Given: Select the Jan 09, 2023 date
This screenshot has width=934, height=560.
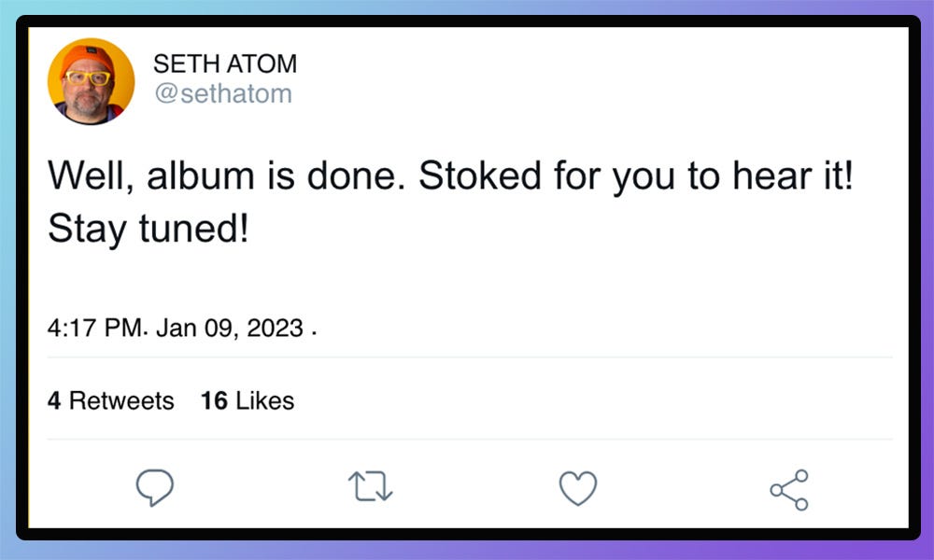Looking at the screenshot, I should (x=230, y=329).
